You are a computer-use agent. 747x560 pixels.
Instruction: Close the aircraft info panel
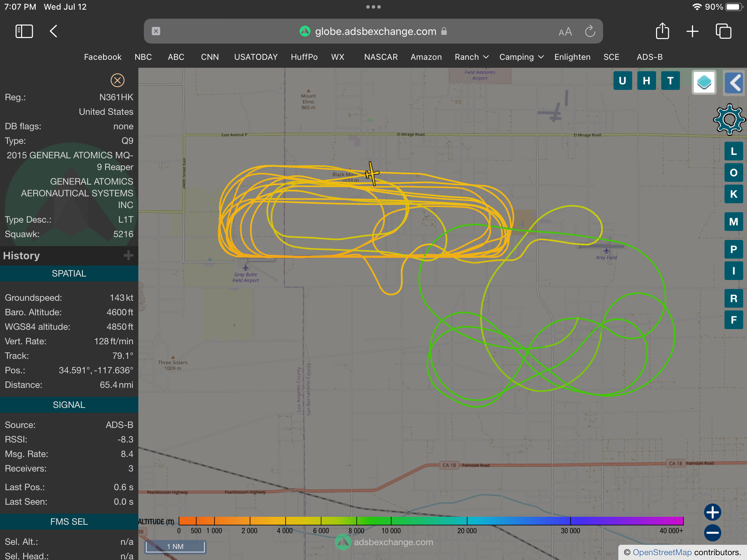(117, 80)
